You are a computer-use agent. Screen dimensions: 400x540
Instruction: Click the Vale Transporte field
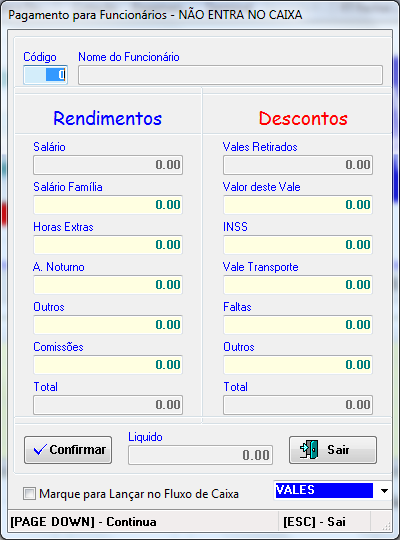coord(298,284)
